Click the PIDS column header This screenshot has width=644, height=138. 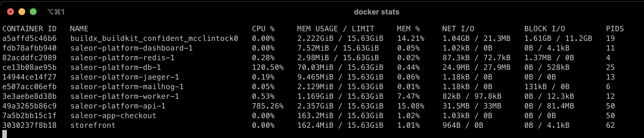point(615,29)
